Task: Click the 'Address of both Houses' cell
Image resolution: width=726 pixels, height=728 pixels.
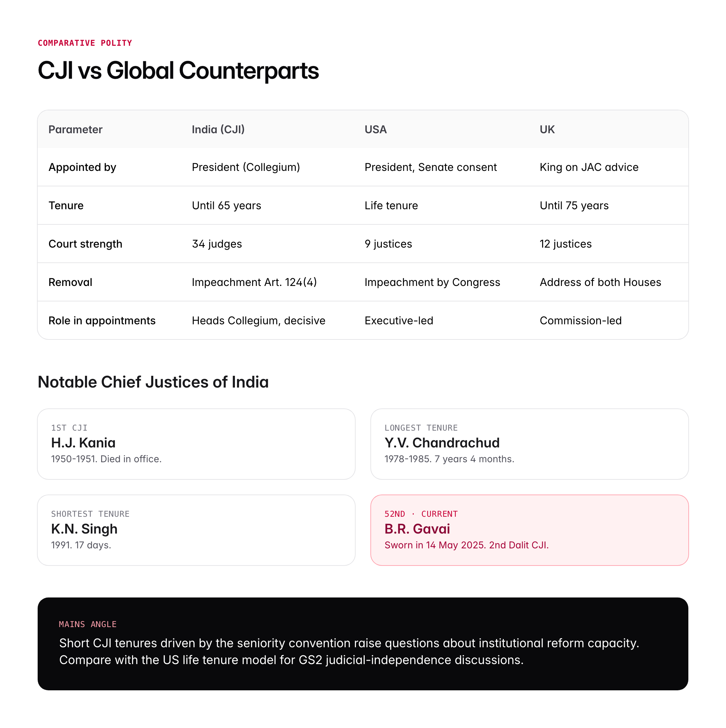Action: point(600,282)
